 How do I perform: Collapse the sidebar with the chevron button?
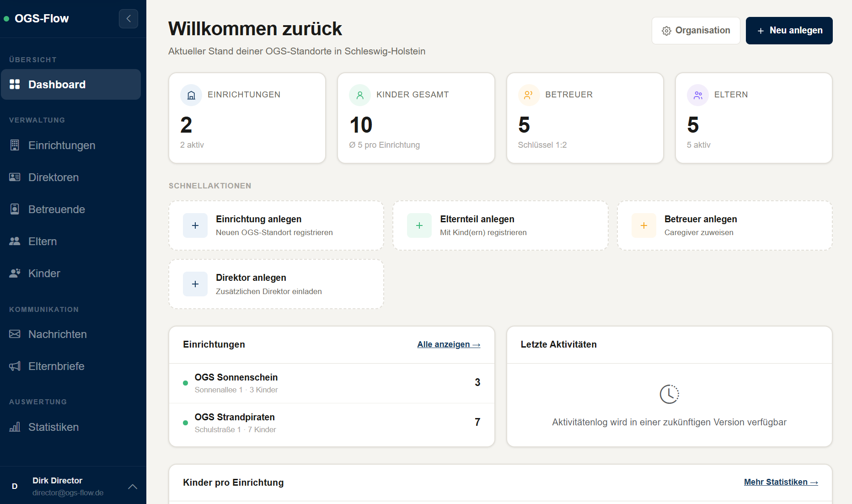pos(129,19)
